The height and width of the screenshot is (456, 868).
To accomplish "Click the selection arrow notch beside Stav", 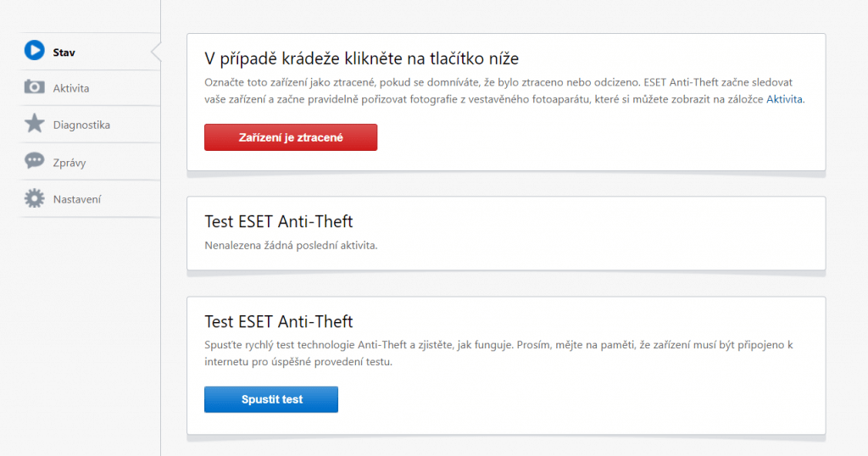I will coord(156,52).
